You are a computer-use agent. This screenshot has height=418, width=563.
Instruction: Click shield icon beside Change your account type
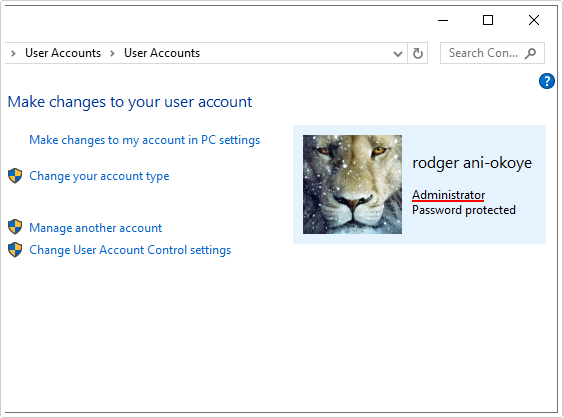tap(15, 176)
